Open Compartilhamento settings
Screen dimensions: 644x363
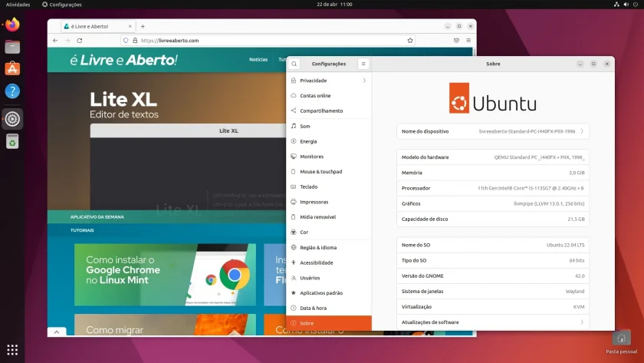[x=329, y=111]
